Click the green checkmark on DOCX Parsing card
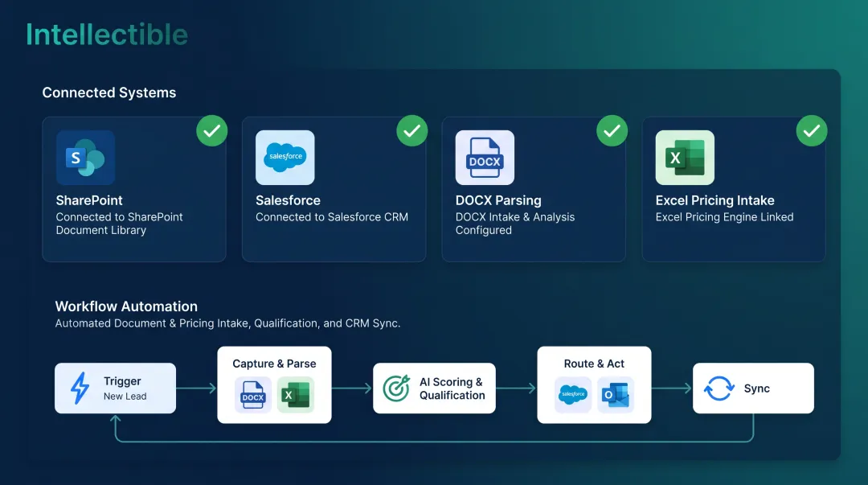The width and height of the screenshot is (868, 485). [612, 131]
